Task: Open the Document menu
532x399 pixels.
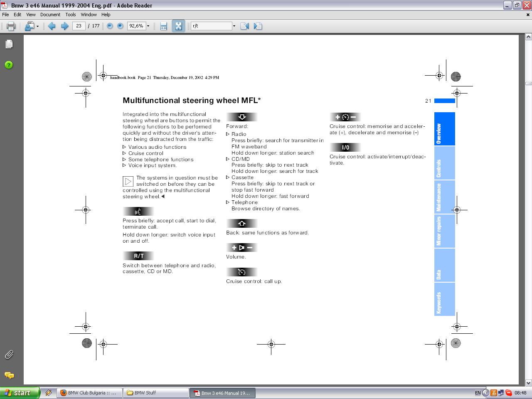Action: (50, 15)
